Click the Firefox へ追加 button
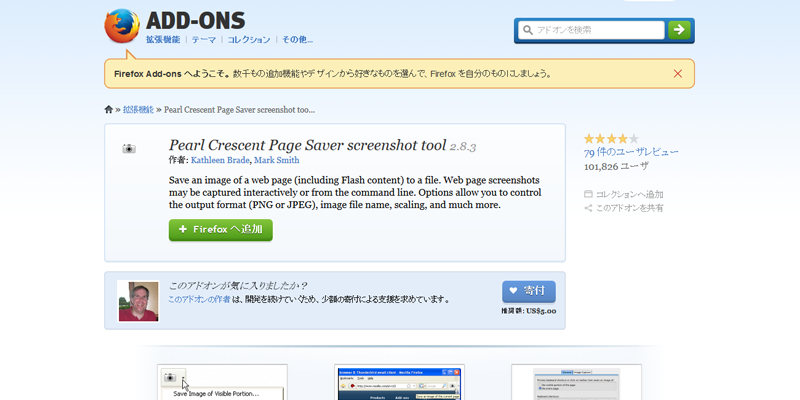 pos(220,230)
